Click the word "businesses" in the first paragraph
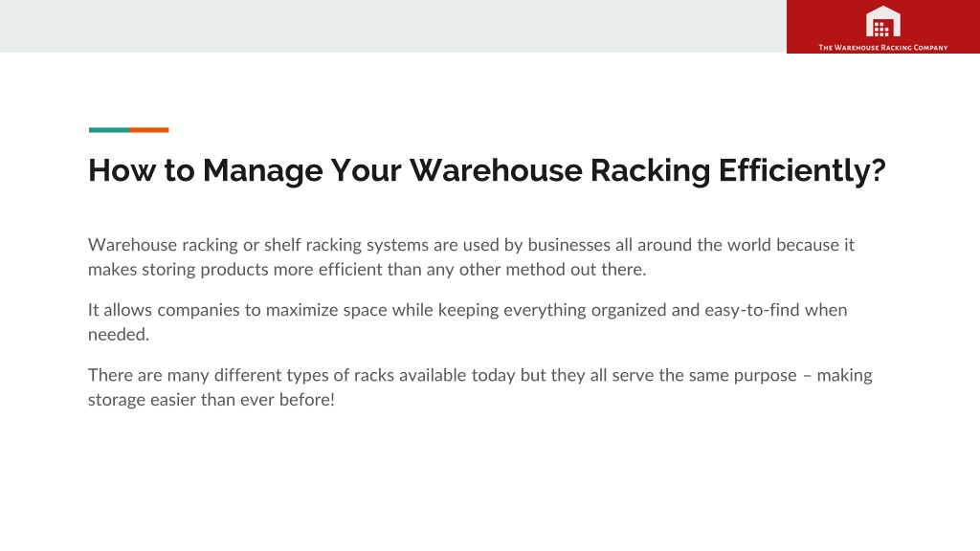This screenshot has height=551, width=980. tap(568, 244)
